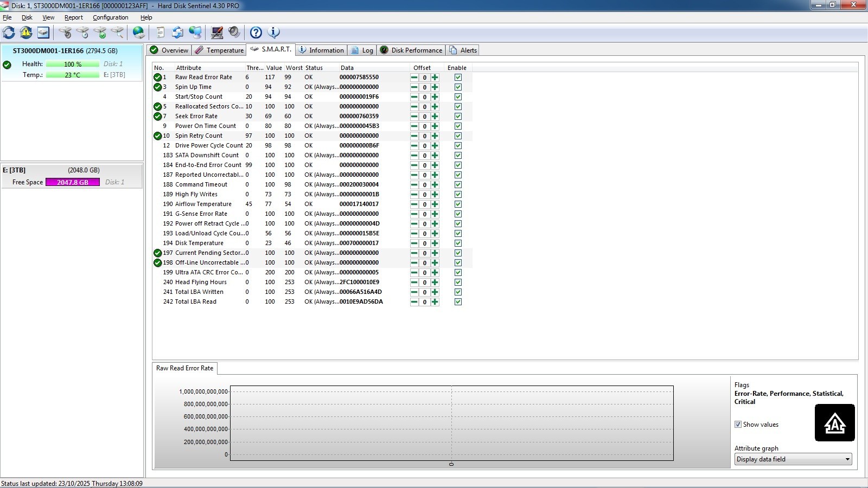Select the ST3000DM001-1ER166 disk entry
This screenshot has width=868, height=488.
[72, 63]
